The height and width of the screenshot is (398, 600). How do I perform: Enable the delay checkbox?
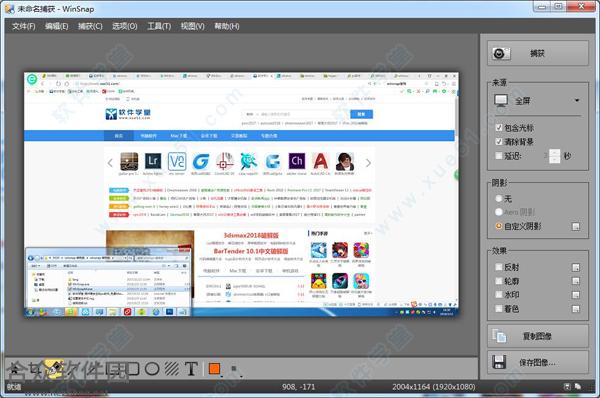[499, 156]
